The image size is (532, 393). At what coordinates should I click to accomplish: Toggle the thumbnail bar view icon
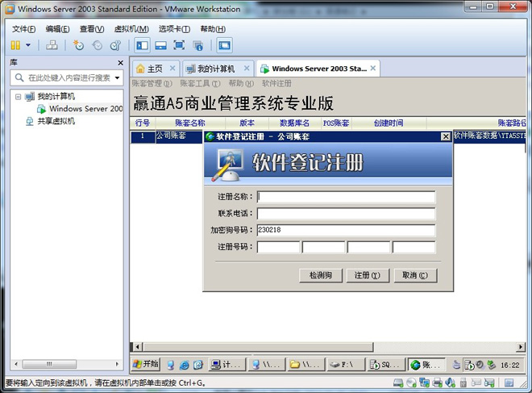pyautogui.click(x=160, y=45)
